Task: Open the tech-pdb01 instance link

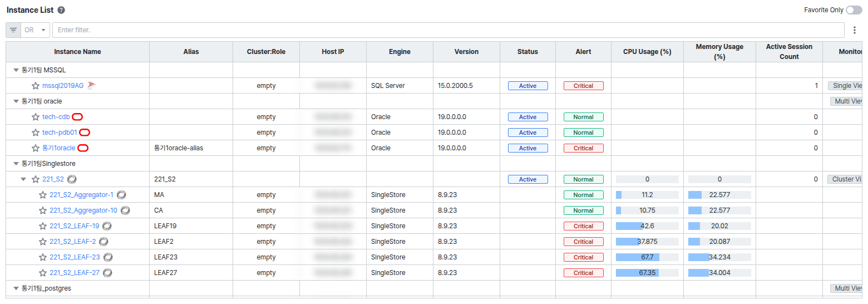Action: pyautogui.click(x=60, y=133)
